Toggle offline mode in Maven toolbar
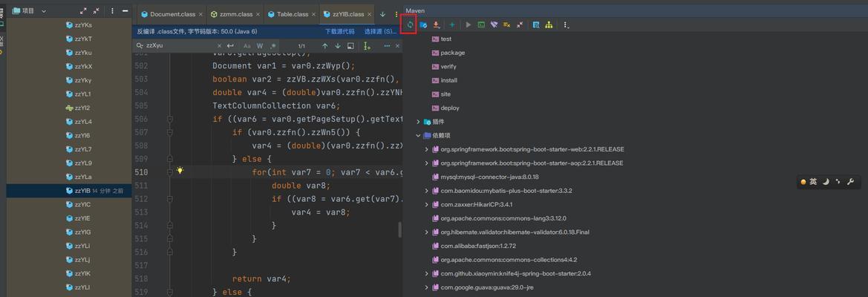This screenshot has height=297, width=868. (x=495, y=25)
